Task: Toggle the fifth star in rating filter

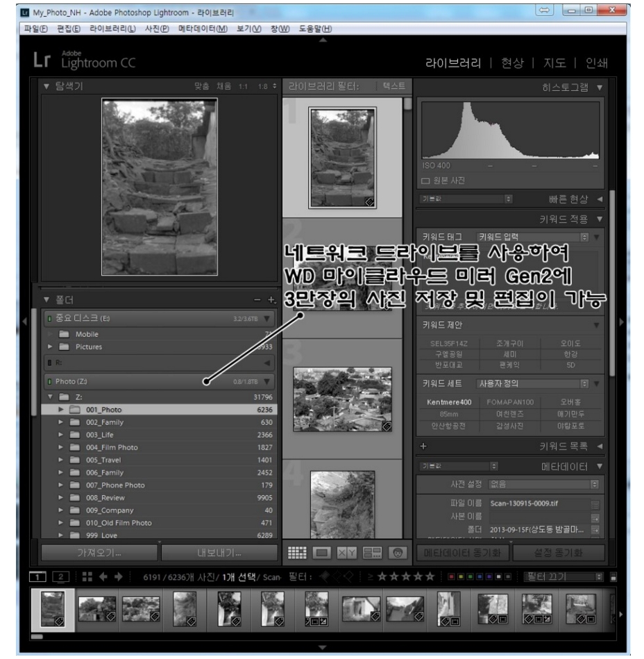Action: [430, 576]
